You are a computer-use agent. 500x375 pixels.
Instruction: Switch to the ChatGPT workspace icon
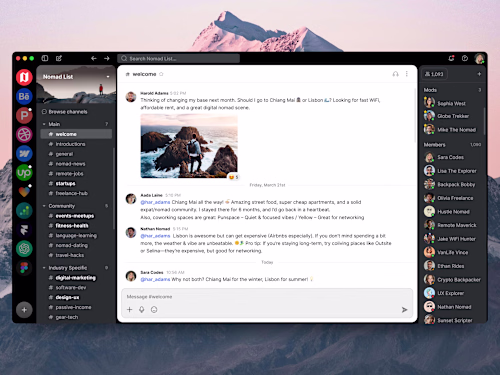click(x=24, y=248)
